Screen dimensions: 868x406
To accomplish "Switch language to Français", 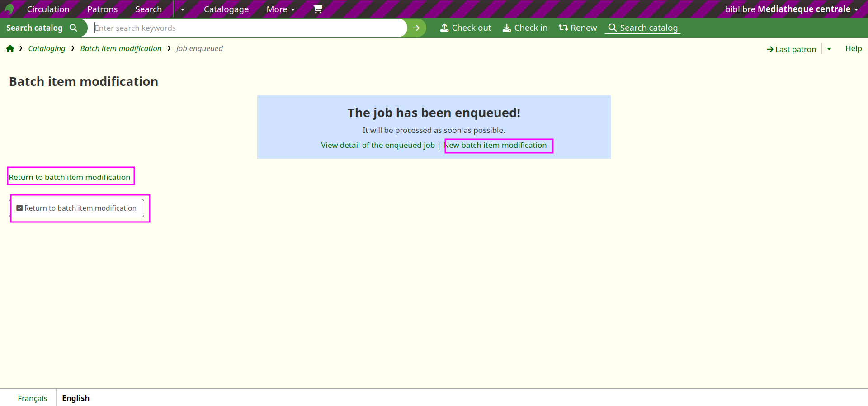I will click(x=33, y=398).
